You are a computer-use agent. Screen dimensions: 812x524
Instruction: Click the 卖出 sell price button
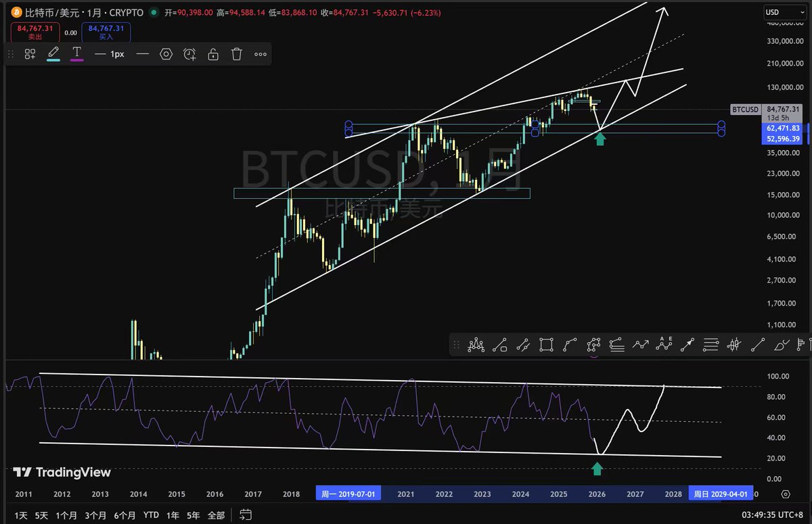pos(34,30)
